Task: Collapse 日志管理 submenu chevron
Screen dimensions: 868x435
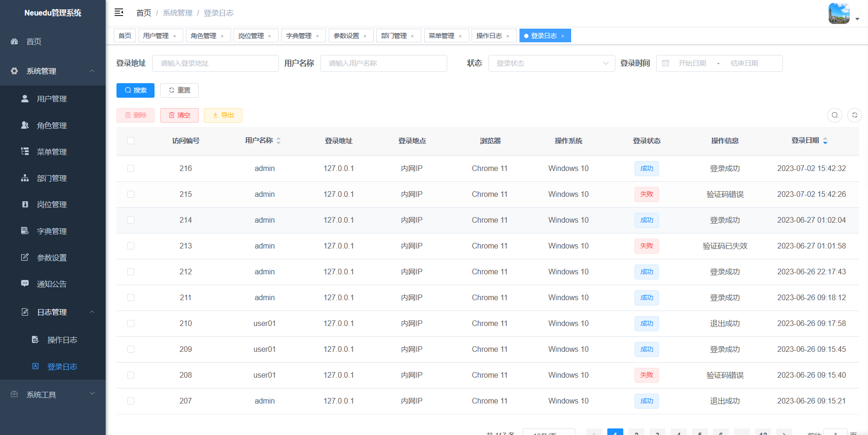Action: click(92, 312)
